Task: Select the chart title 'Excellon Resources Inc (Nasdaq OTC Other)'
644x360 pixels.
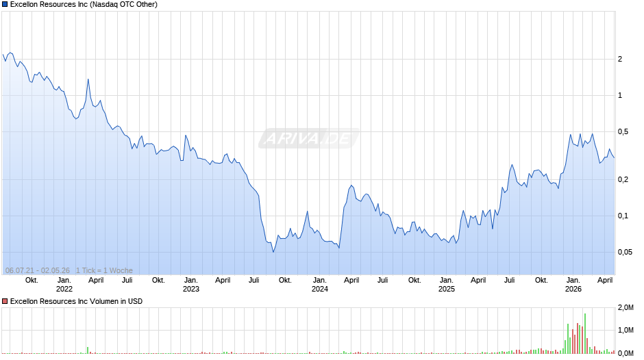Action: point(84,5)
